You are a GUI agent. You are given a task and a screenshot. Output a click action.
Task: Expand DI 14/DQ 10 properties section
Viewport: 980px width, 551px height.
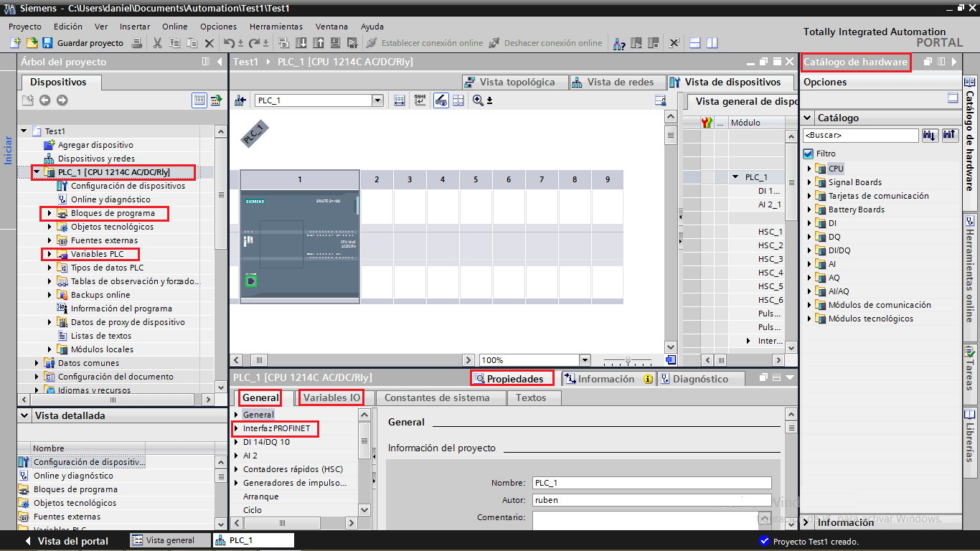(x=237, y=442)
